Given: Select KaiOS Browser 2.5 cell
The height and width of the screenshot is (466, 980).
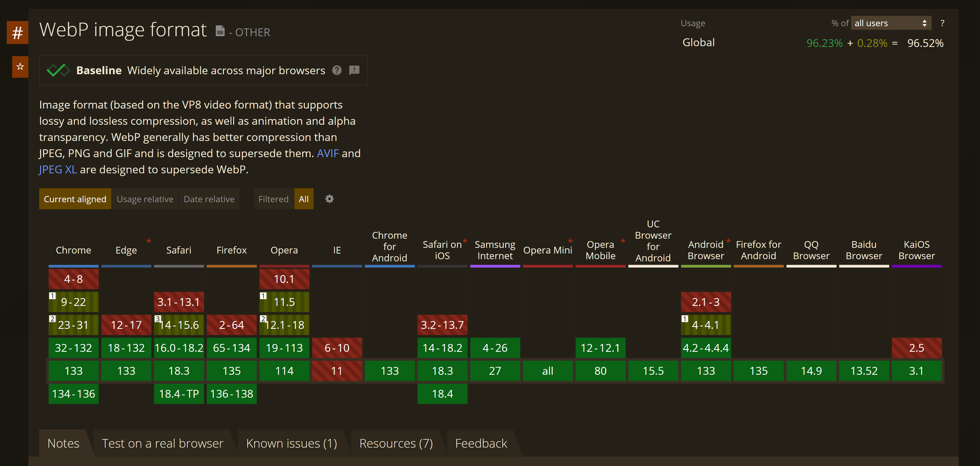Looking at the screenshot, I should click(917, 348).
